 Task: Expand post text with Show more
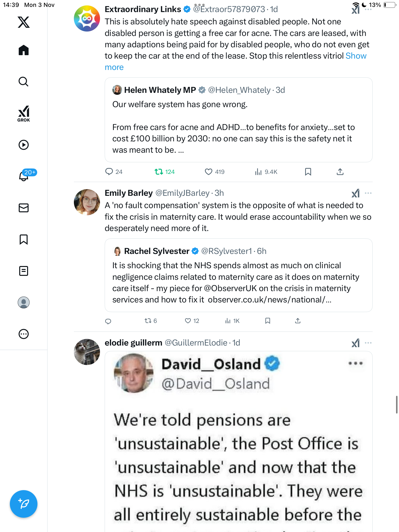click(x=356, y=56)
